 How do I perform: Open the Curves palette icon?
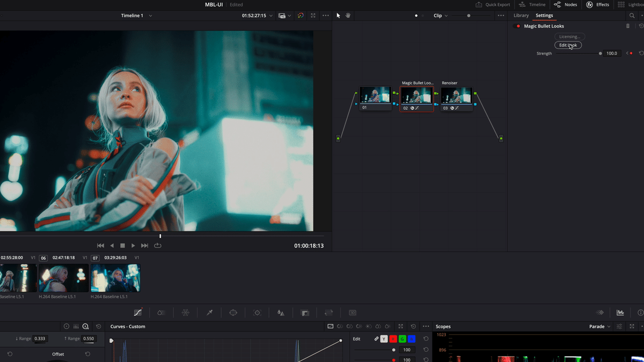138,313
